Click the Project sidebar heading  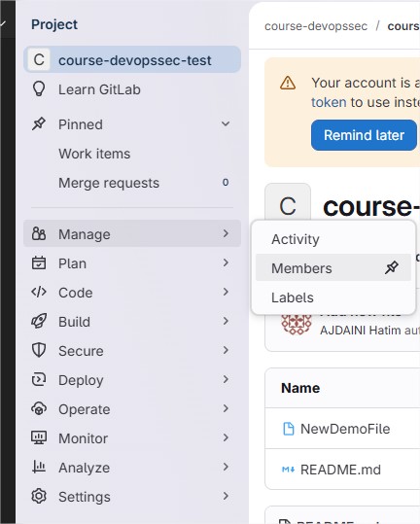coord(54,24)
